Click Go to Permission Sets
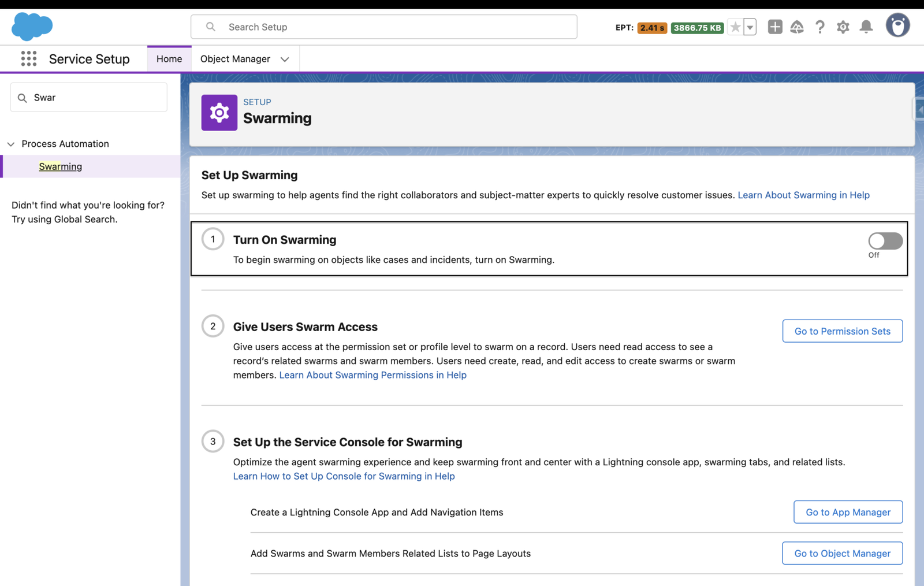This screenshot has height=586, width=924. [842, 331]
